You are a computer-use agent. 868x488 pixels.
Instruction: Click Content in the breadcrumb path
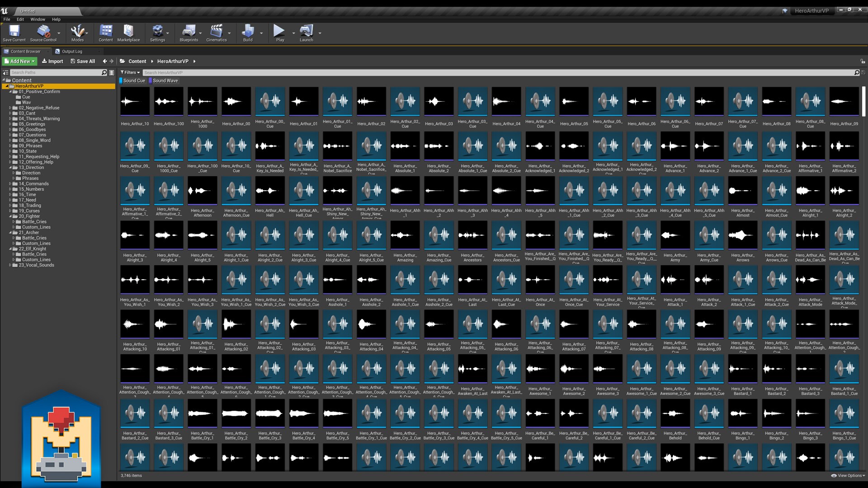tap(137, 61)
